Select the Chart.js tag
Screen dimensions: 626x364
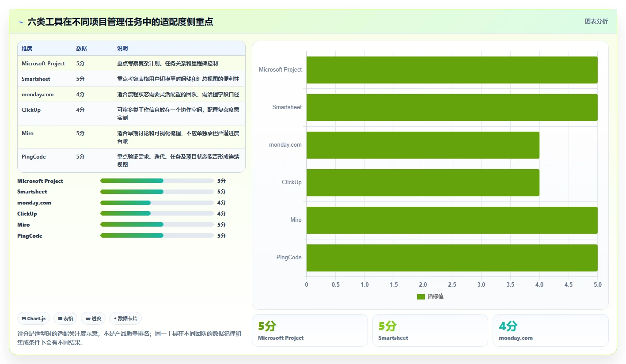point(34,318)
